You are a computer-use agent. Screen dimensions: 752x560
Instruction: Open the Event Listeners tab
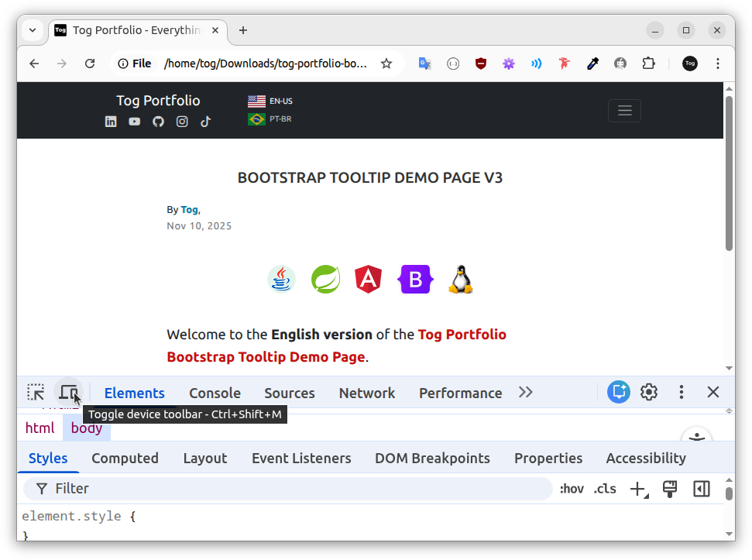[x=301, y=459]
